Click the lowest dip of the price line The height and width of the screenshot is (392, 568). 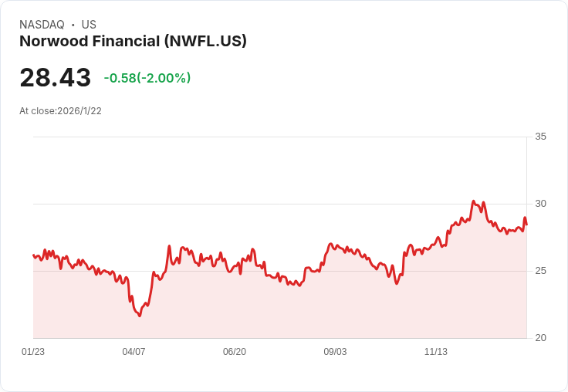139,316
